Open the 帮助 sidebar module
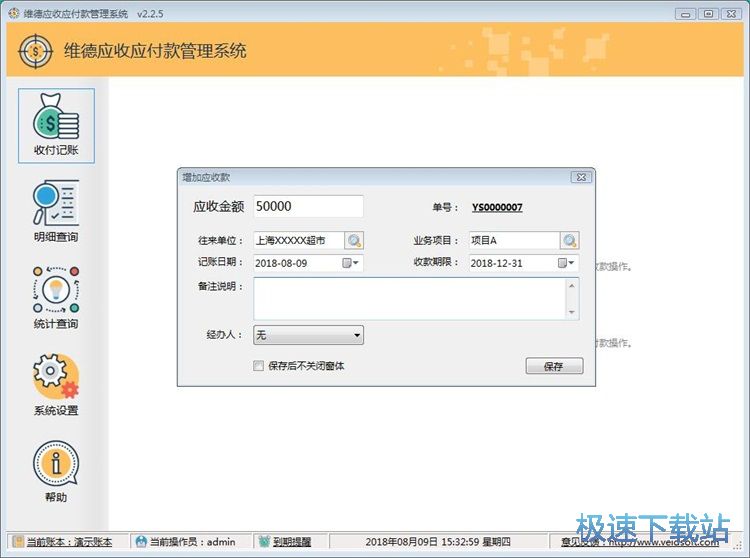Viewport: 750px width, 558px height. (x=56, y=472)
